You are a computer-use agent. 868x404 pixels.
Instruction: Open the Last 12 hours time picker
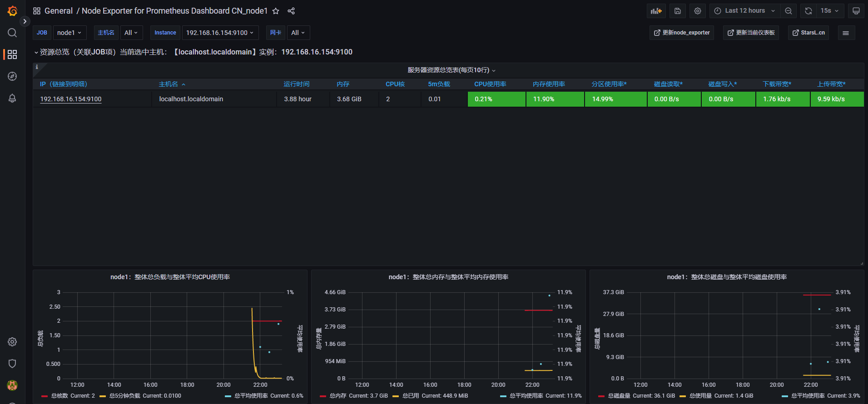(744, 11)
